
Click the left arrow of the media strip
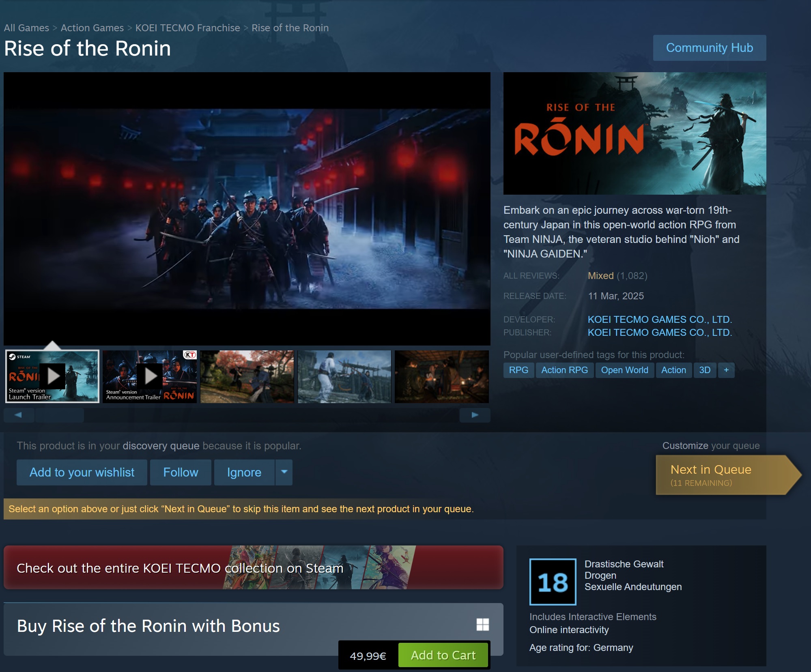click(x=18, y=415)
